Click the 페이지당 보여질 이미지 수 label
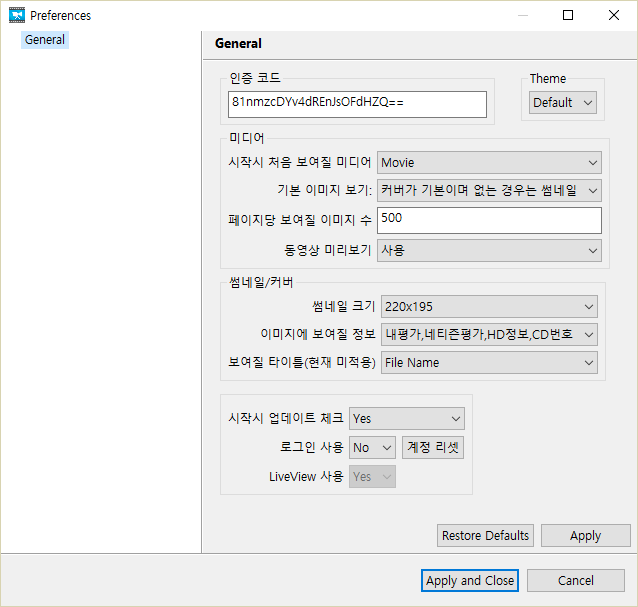 [x=300, y=220]
